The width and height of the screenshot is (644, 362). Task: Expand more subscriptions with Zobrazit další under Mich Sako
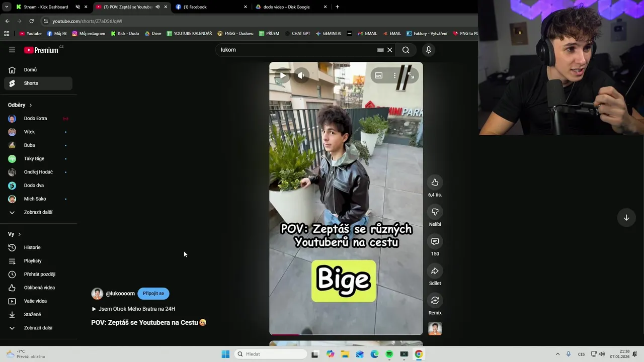tap(38, 212)
